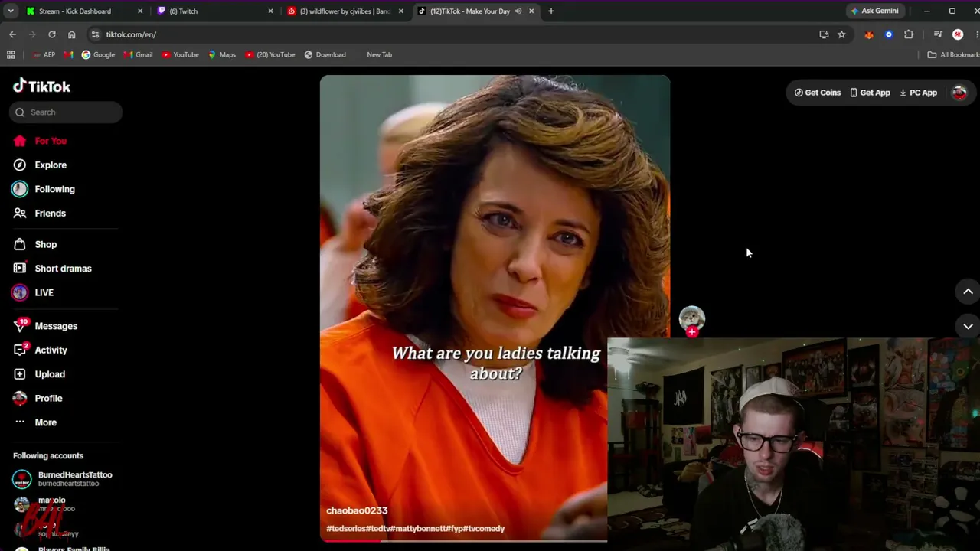Screen dimensions: 980x551
Task: Click the PC App download button
Action: [918, 93]
